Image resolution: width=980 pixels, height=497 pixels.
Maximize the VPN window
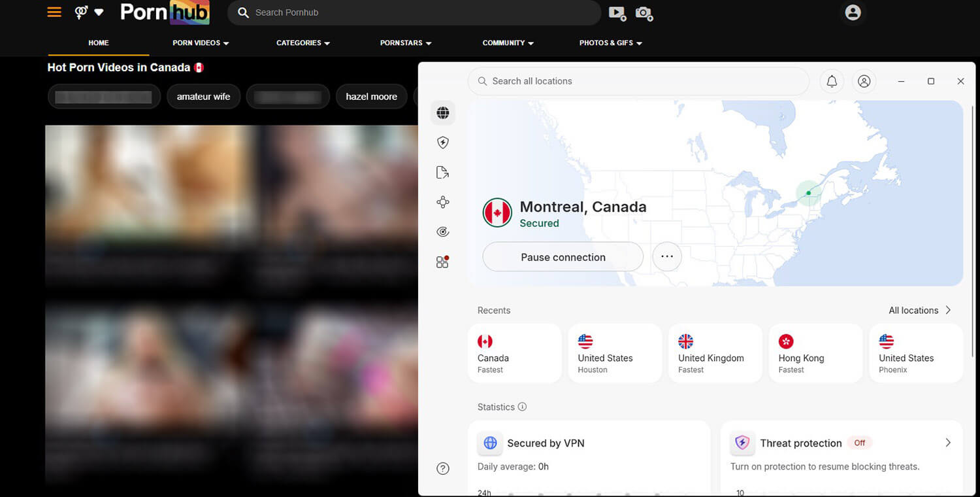[931, 81]
